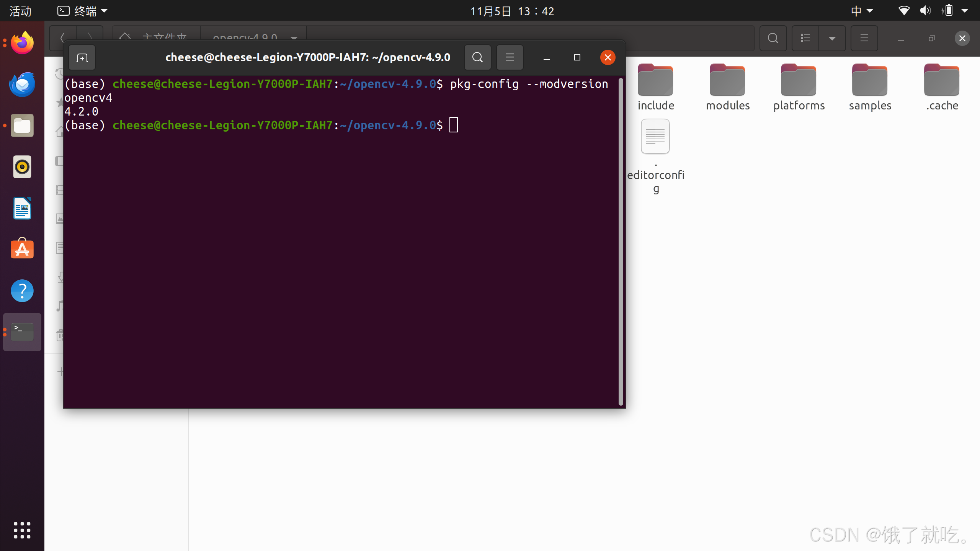This screenshot has height=551, width=980.
Task: Click the file manager search icon
Action: coord(773,38)
